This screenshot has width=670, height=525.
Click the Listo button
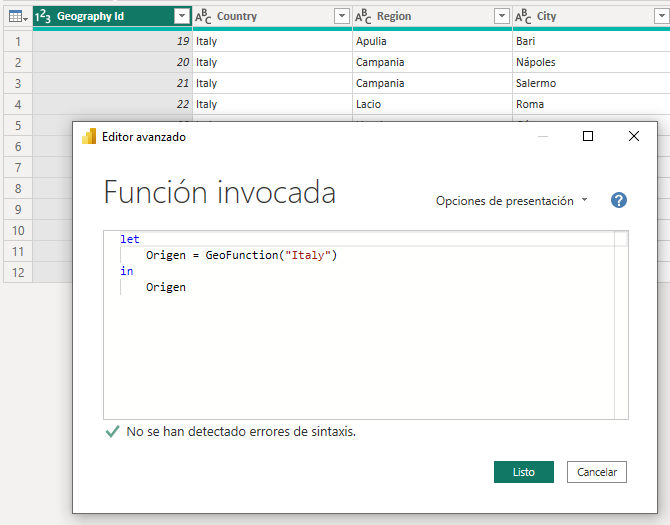[524, 472]
